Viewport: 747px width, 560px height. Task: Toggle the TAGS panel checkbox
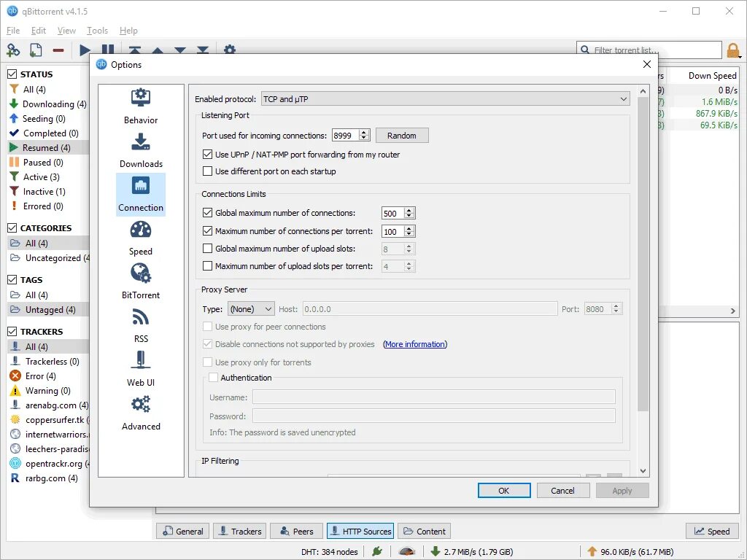click(12, 280)
